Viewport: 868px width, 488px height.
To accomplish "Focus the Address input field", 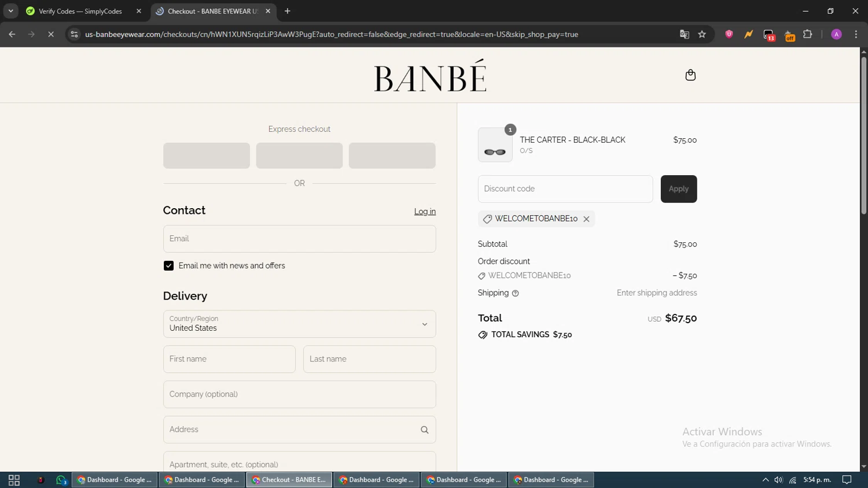I will pos(299,430).
